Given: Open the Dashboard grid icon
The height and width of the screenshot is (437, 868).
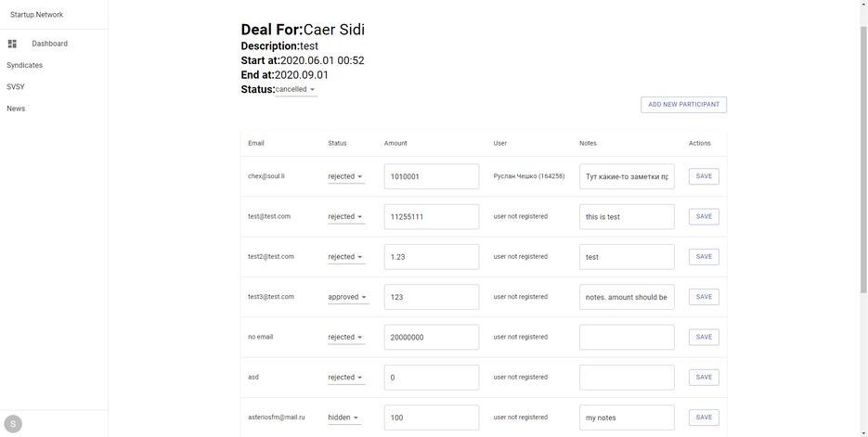Looking at the screenshot, I should click(12, 44).
